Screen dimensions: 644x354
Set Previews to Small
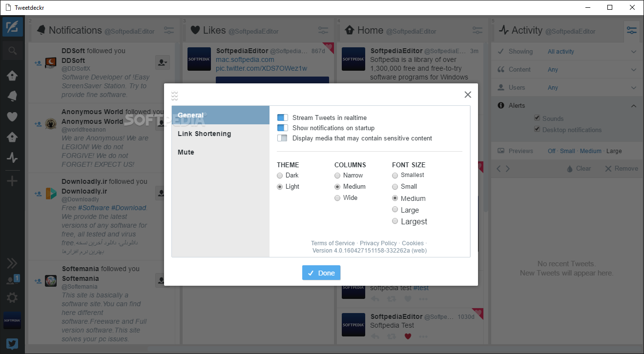pos(567,151)
